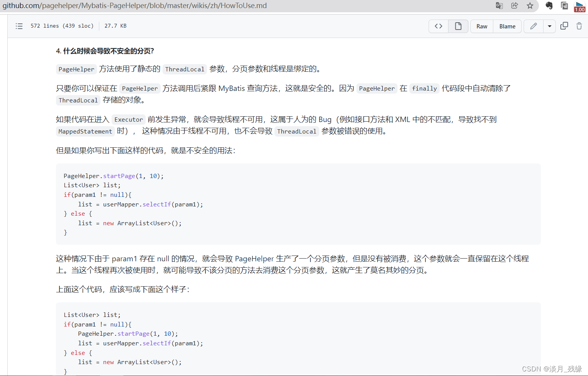The height and width of the screenshot is (376, 588).
Task: Click the paragraph starting "这种情况下由于 param1"
Action: (292, 264)
